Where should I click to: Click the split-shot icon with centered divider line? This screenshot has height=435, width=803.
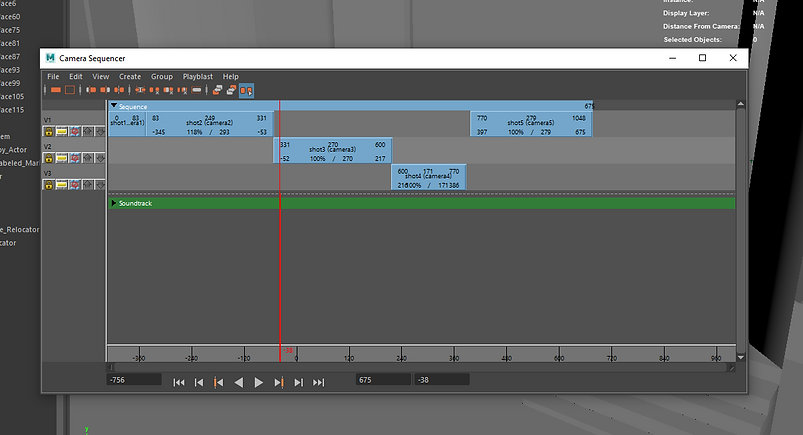119,90
